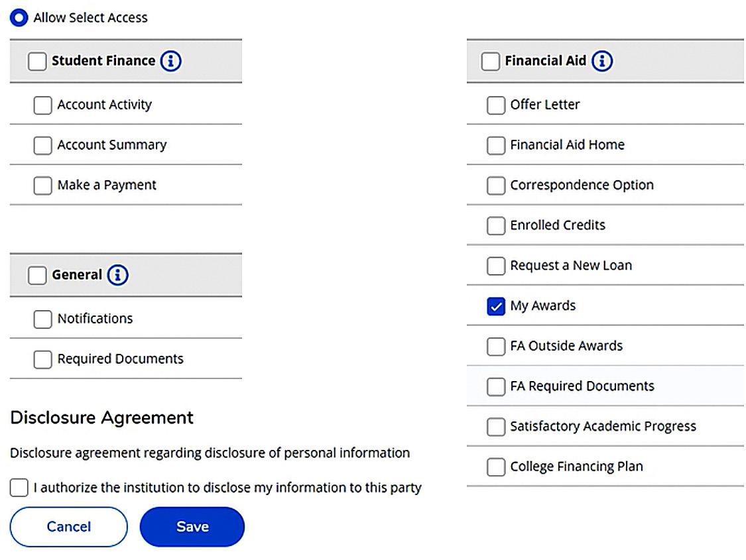Check the Required Documents box
Image resolution: width=746 pixels, height=560 pixels.
pos(42,359)
